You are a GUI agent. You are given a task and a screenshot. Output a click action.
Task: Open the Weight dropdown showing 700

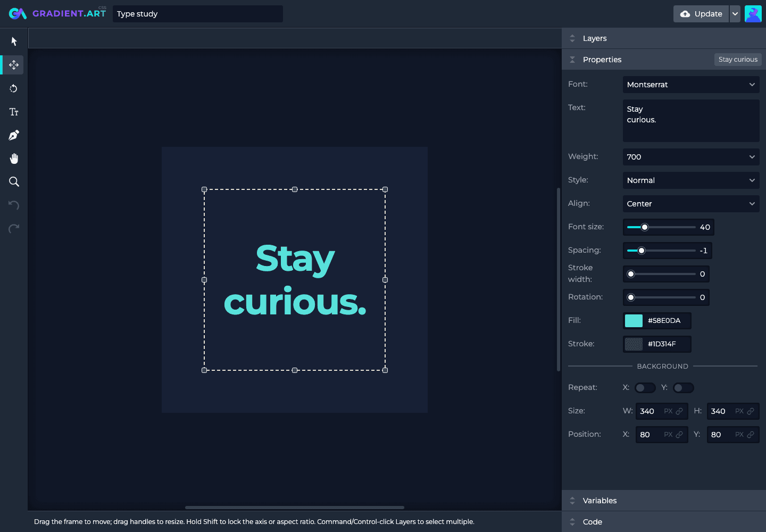[691, 157]
